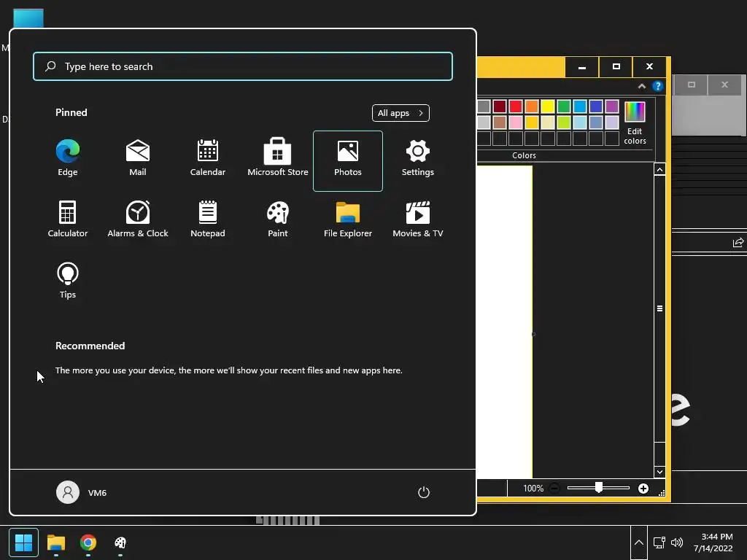Image resolution: width=747 pixels, height=560 pixels.
Task: Pick the yellow color swatch in Paint
Action: tap(548, 106)
